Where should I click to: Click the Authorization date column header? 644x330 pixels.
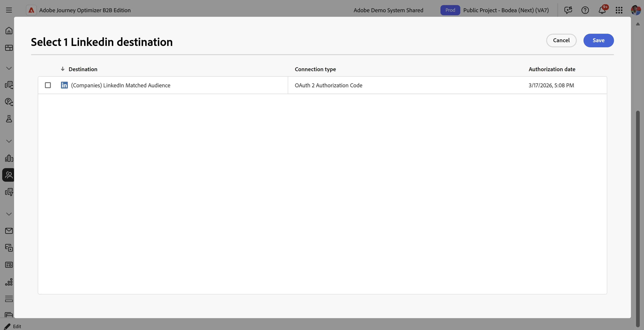pyautogui.click(x=552, y=69)
